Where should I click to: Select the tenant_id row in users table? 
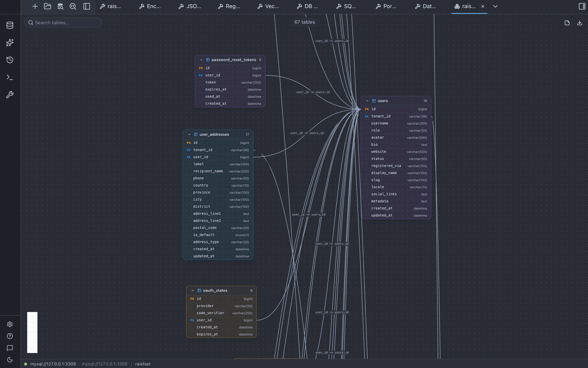click(396, 116)
